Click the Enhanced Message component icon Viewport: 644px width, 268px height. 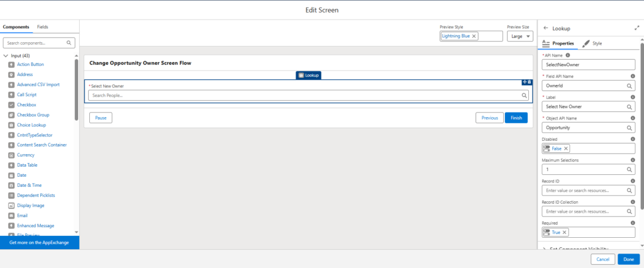coord(11,226)
